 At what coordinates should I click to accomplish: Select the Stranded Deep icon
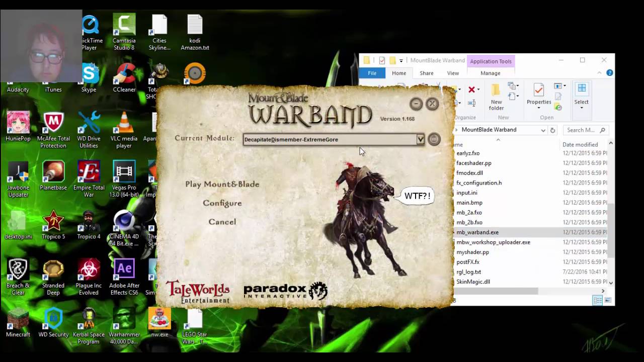pos(53,278)
